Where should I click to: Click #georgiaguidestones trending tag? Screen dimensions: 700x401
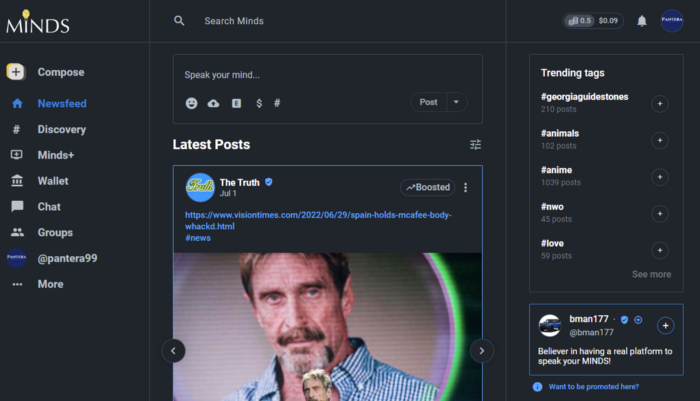pos(584,96)
